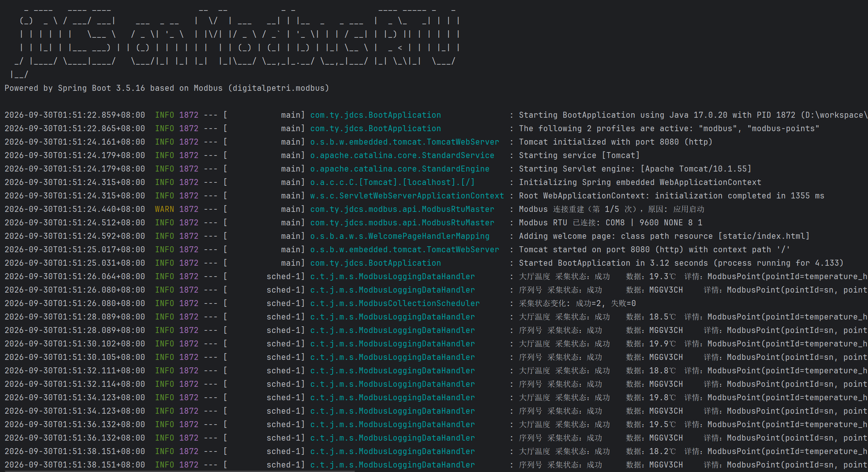Click the 18.8℃ temperature reading
The width and height of the screenshot is (868, 472).
tap(663, 371)
